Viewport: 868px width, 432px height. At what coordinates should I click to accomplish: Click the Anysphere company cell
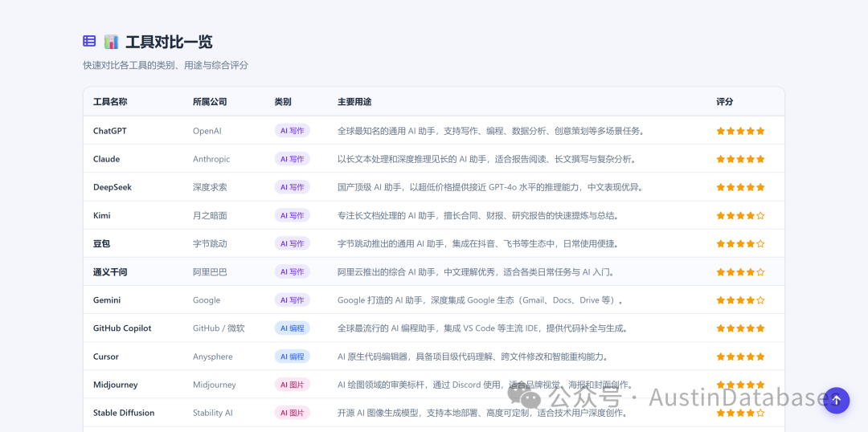pos(213,357)
